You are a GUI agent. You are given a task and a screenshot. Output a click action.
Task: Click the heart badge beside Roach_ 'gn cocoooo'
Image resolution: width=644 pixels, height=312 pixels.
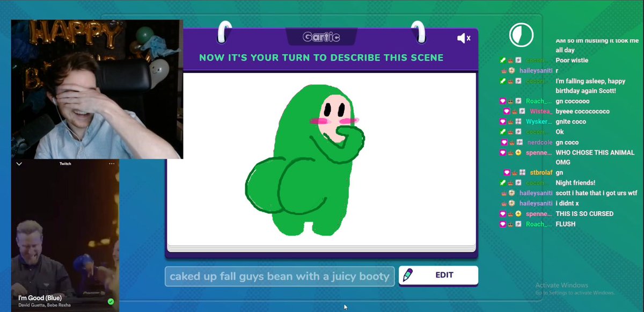coord(503,101)
